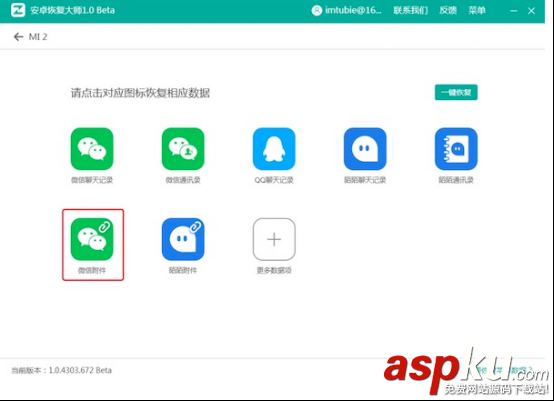This screenshot has height=401, width=554.
Task: Open the Menu (菜单) item
Action: (x=477, y=11)
